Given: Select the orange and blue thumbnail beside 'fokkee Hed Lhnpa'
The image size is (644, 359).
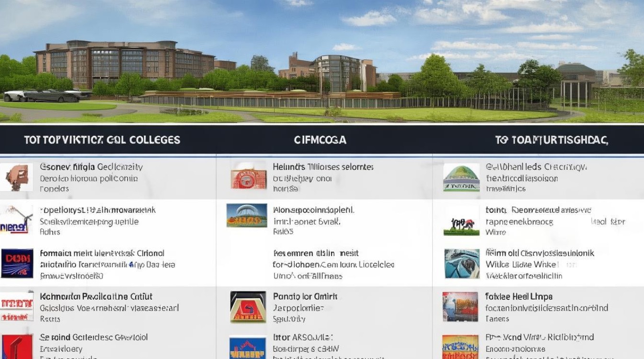Looking at the screenshot, I should [460, 306].
